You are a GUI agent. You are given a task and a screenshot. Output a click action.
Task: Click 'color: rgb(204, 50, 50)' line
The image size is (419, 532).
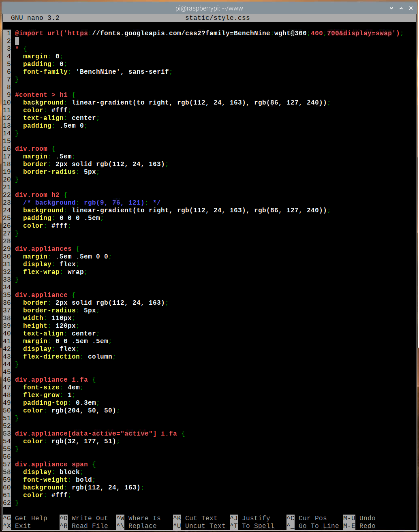(x=72, y=410)
